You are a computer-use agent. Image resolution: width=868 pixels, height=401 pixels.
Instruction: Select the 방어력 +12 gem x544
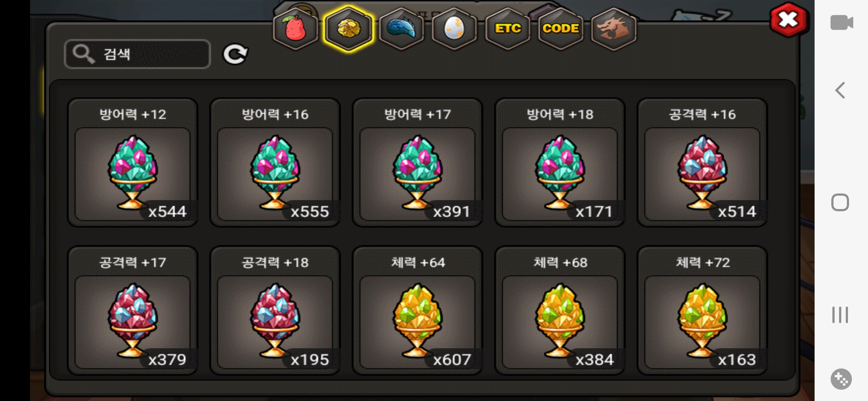click(x=132, y=162)
